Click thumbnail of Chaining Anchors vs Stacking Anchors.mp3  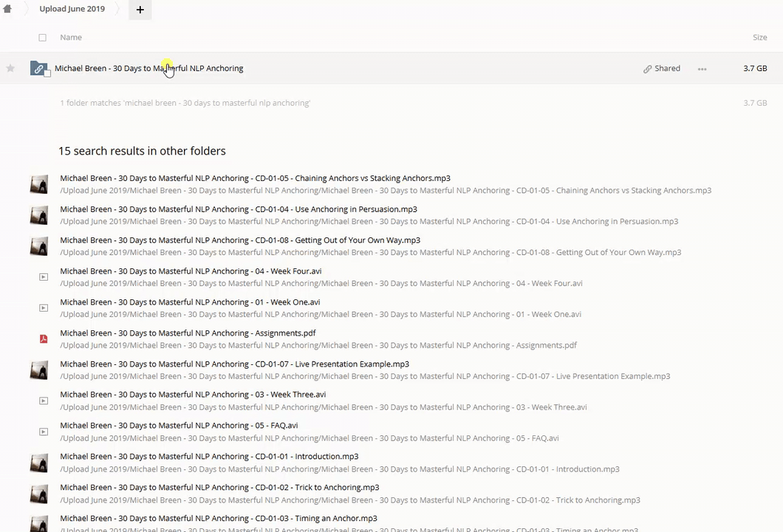tap(39, 184)
